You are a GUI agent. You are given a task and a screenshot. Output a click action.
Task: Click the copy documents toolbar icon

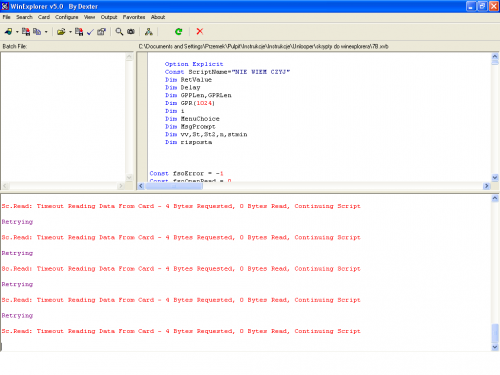(37, 32)
